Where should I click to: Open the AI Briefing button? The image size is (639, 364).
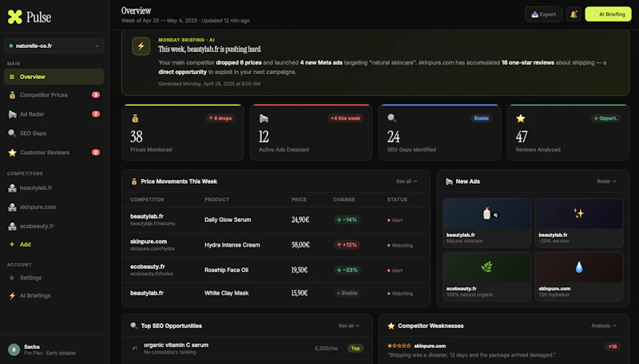(608, 14)
